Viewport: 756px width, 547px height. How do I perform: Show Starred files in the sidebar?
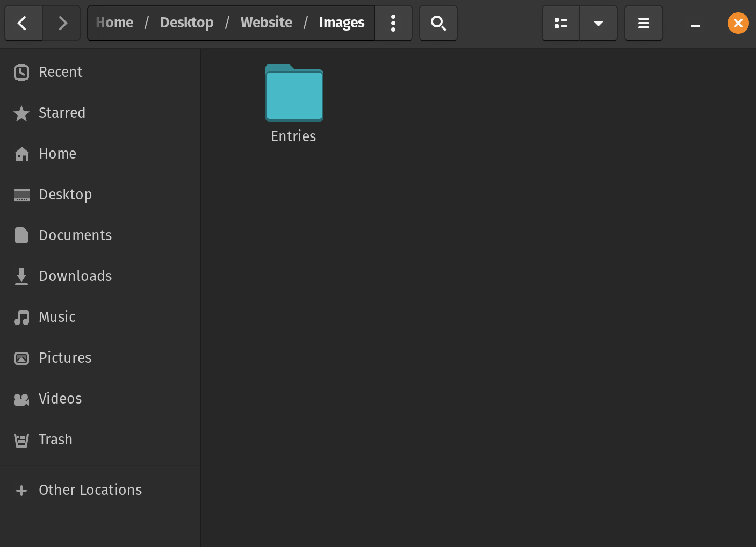coord(62,113)
